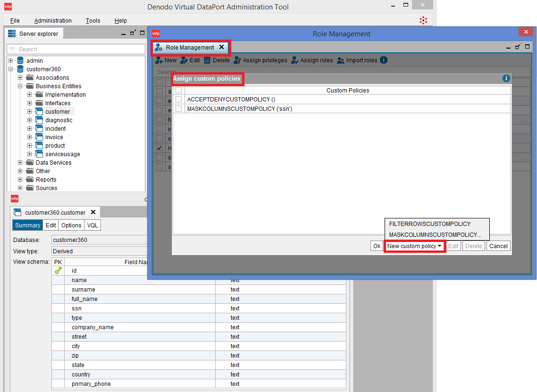
Task: Click the Delete role trash icon
Action: [x=207, y=60]
